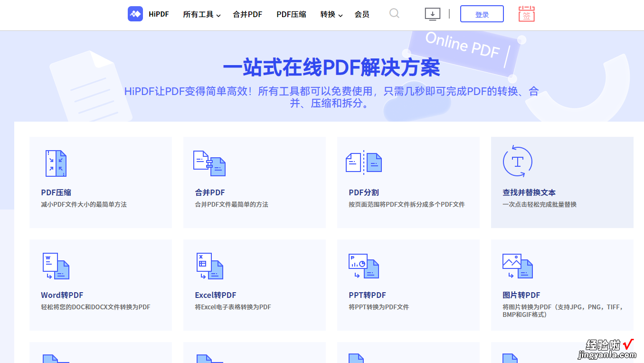644x363 pixels.
Task: Open the sign-in calendar icon
Action: [527, 14]
